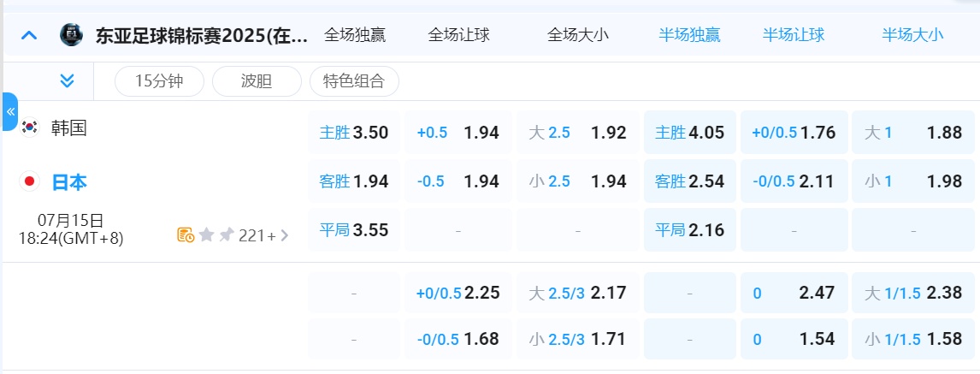Select handicap -0/0.5 odds 1.68

(x=458, y=339)
